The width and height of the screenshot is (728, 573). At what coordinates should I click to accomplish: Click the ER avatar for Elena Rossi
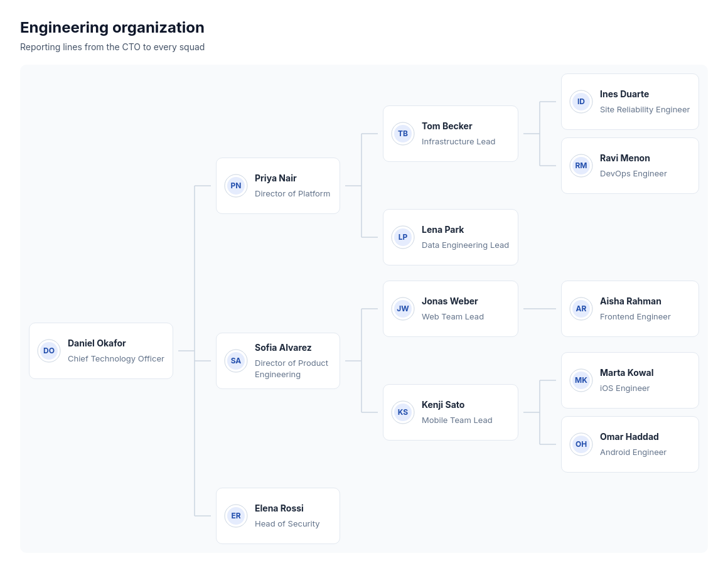pos(236,516)
